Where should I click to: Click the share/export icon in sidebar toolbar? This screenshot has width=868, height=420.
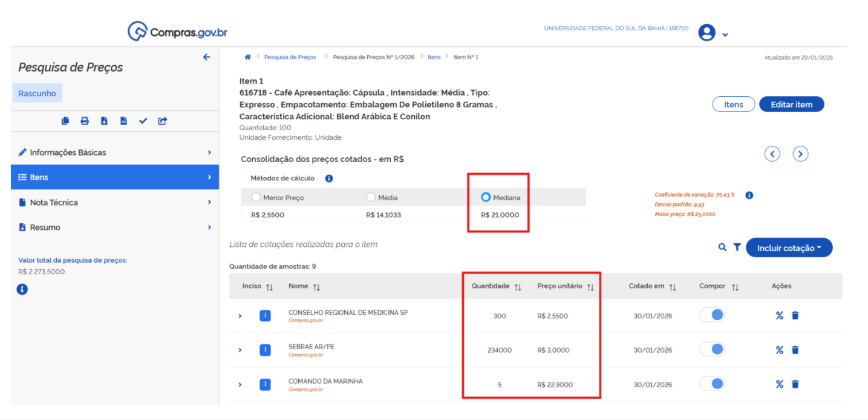pos(162,121)
